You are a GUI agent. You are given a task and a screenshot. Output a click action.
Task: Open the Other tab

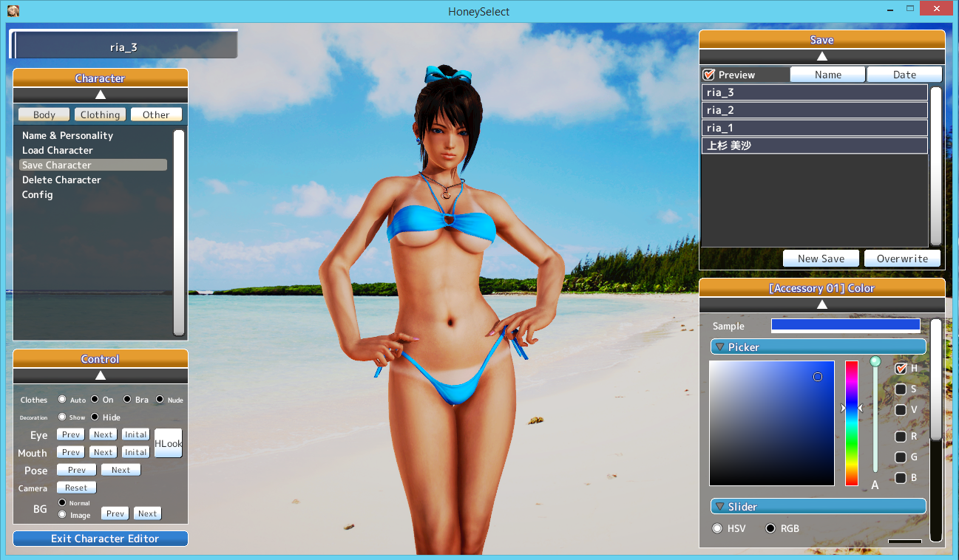[x=156, y=115]
